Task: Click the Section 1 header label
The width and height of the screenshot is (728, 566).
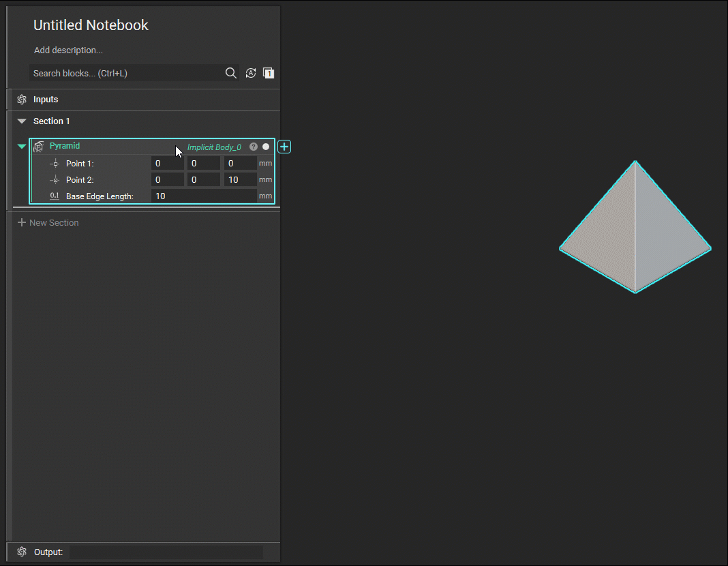Action: coord(52,121)
